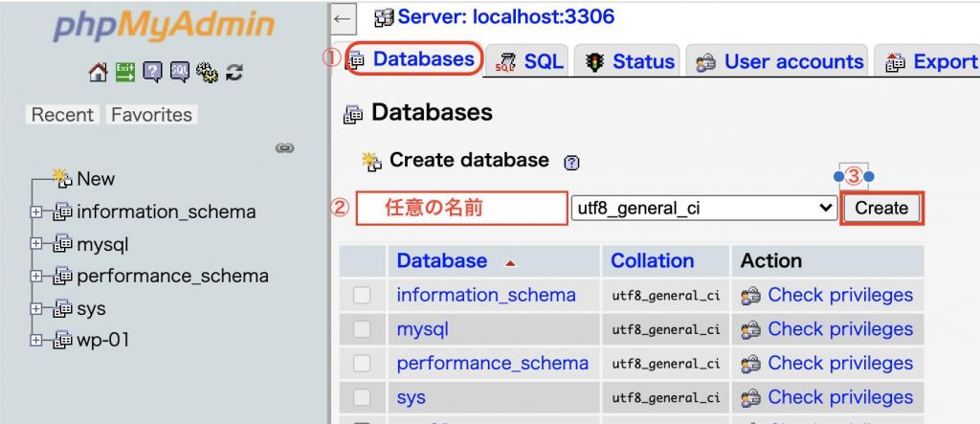Click the wp-01 database icon in tree
The width and height of the screenshot is (980, 424).
[x=62, y=340]
